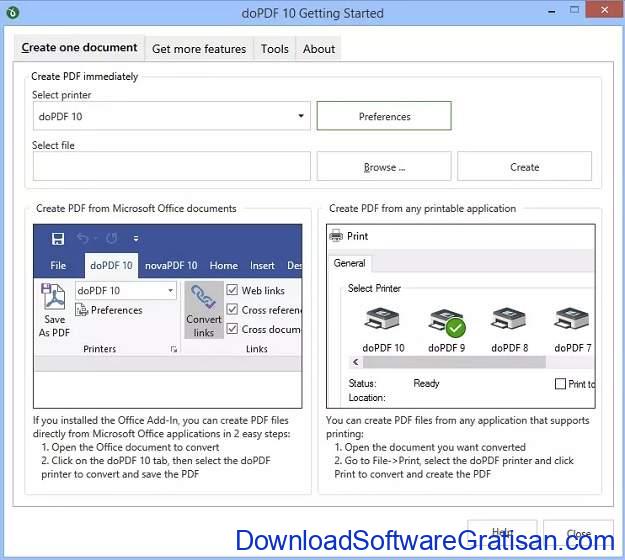This screenshot has width=625, height=560.
Task: Click the Redo icon in Word preview
Action: 112,238
